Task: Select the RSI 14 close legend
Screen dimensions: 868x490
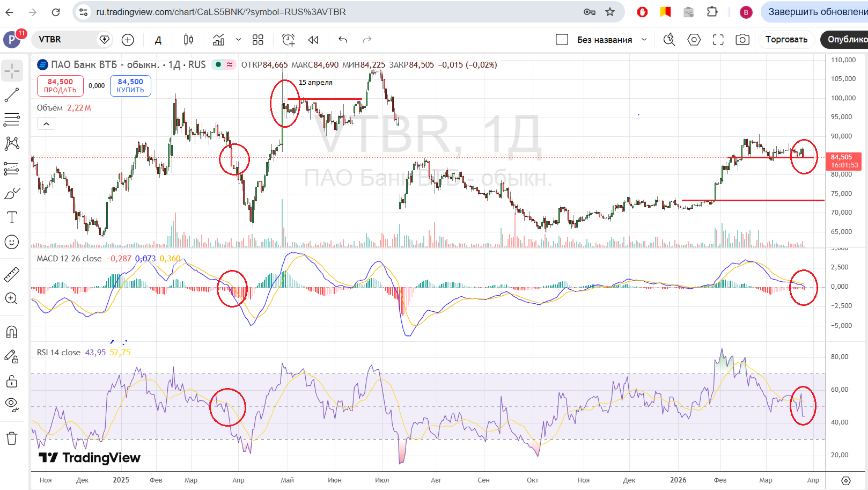Action: tap(58, 353)
